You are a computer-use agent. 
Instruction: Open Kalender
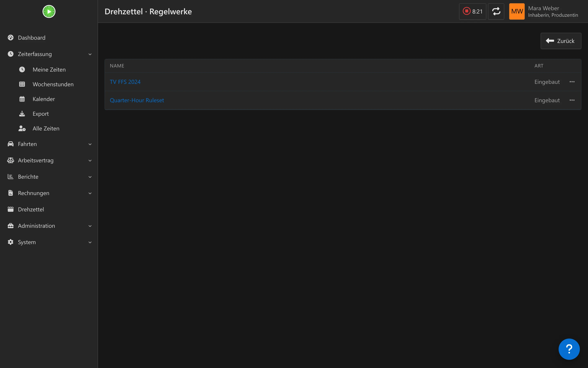tap(44, 99)
